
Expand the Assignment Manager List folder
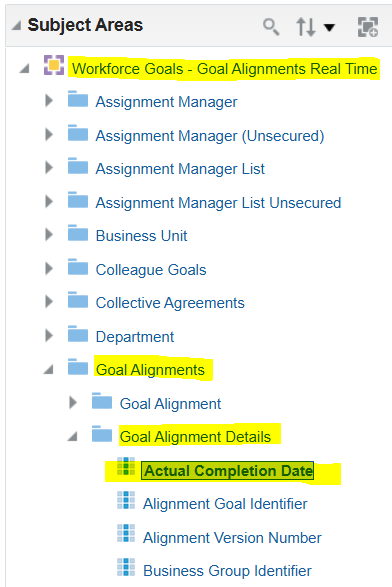click(49, 167)
